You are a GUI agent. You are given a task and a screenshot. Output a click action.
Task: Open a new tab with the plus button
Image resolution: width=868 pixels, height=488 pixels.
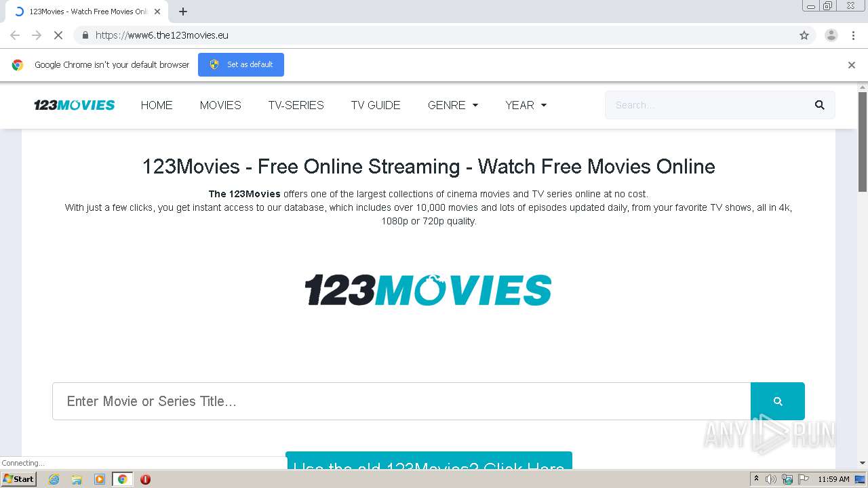click(x=183, y=12)
